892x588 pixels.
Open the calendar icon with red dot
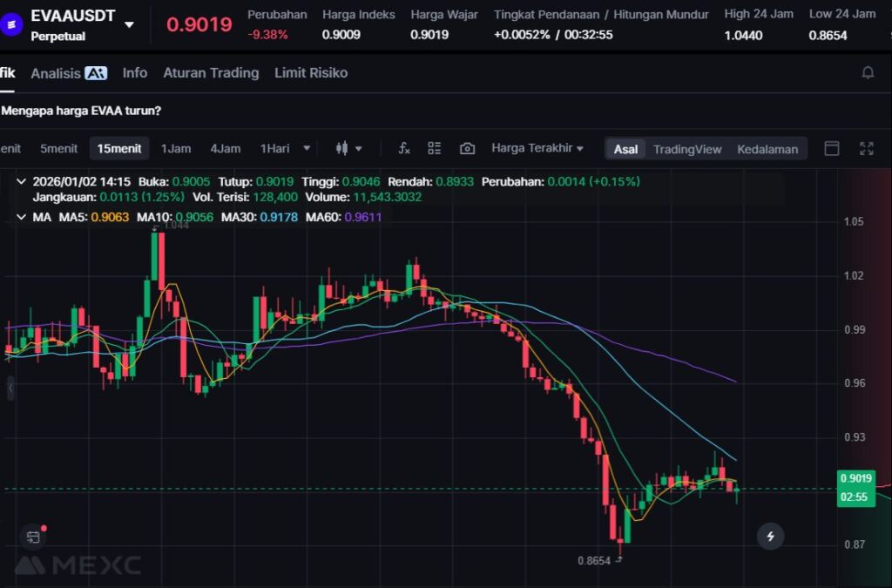coord(33,537)
